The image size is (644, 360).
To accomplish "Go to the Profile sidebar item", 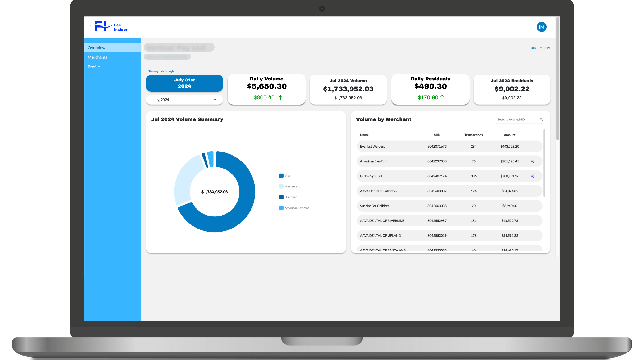I will (x=94, y=67).
